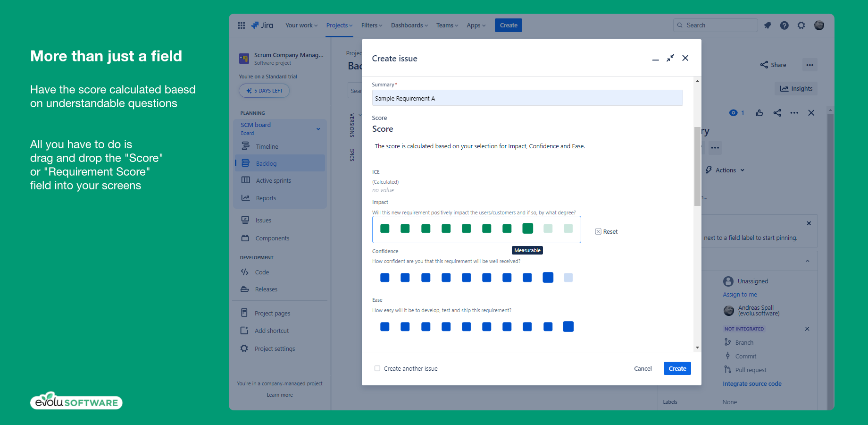Collapse the details section chevron
The width and height of the screenshot is (868, 425).
click(x=807, y=261)
